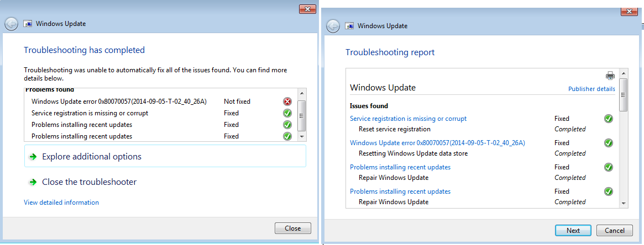The height and width of the screenshot is (245, 644).
Task: Open View detailed information link
Action: (61, 203)
